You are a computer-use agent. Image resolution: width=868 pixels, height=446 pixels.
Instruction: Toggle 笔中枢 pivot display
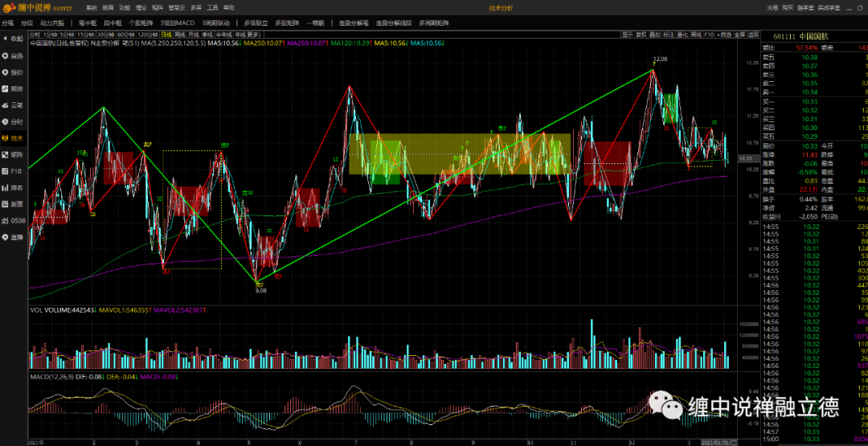[x=88, y=23]
